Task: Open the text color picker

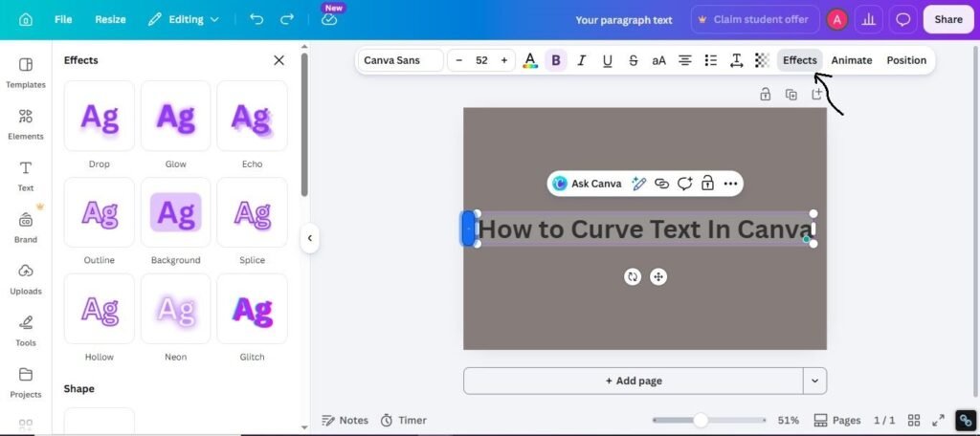Action: pyautogui.click(x=530, y=60)
